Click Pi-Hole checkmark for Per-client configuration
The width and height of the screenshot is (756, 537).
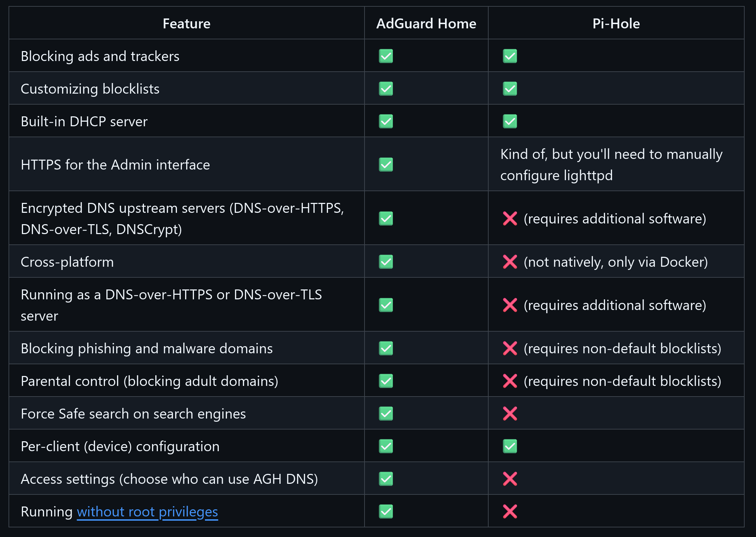tap(510, 446)
